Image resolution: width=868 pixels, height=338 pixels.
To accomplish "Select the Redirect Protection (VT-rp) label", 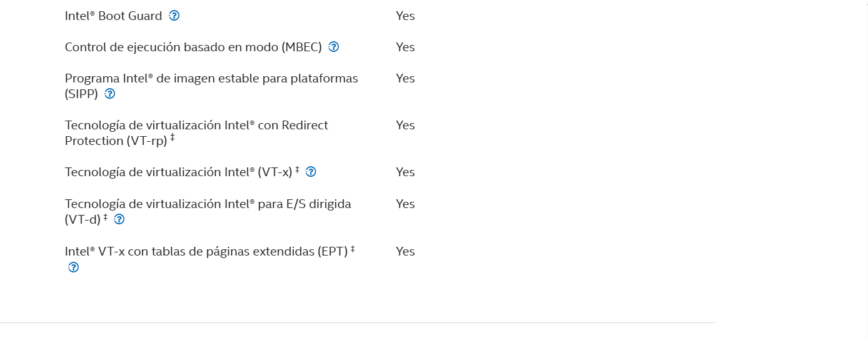I will point(196,133).
